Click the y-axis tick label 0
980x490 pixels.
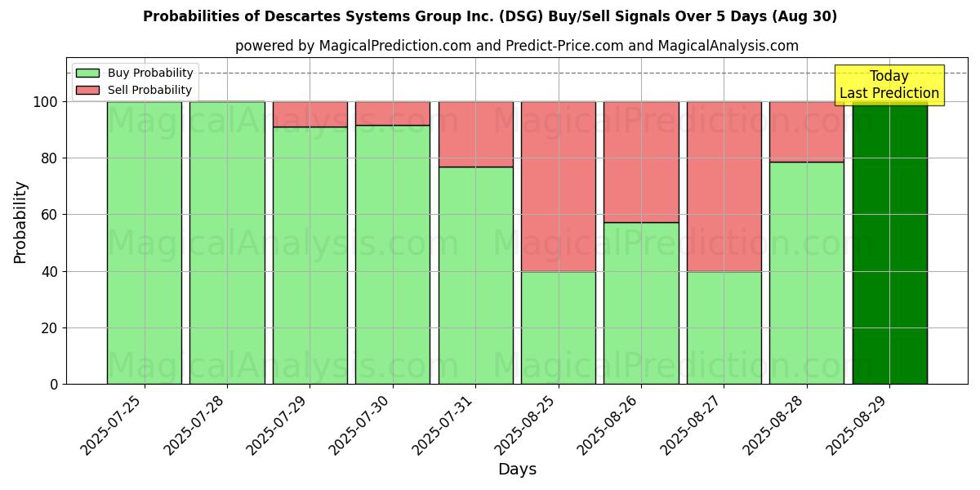click(x=55, y=384)
